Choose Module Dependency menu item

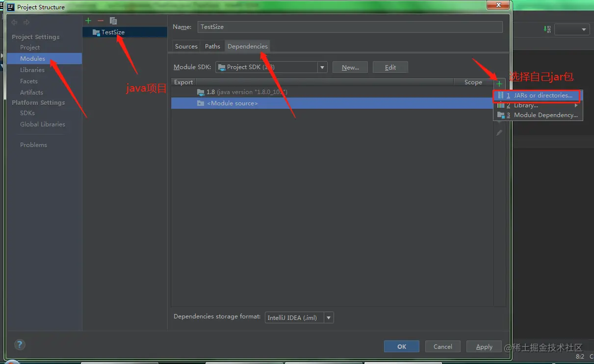(x=538, y=115)
